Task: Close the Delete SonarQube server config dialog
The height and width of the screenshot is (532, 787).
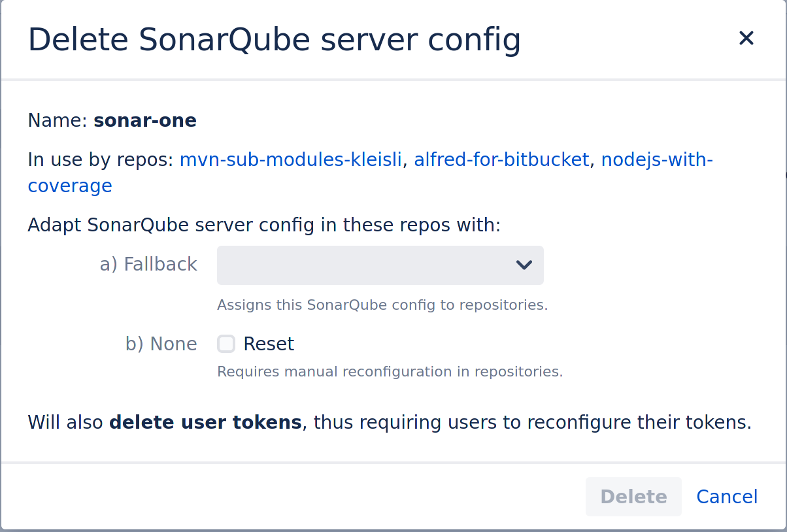Action: pyautogui.click(x=746, y=39)
